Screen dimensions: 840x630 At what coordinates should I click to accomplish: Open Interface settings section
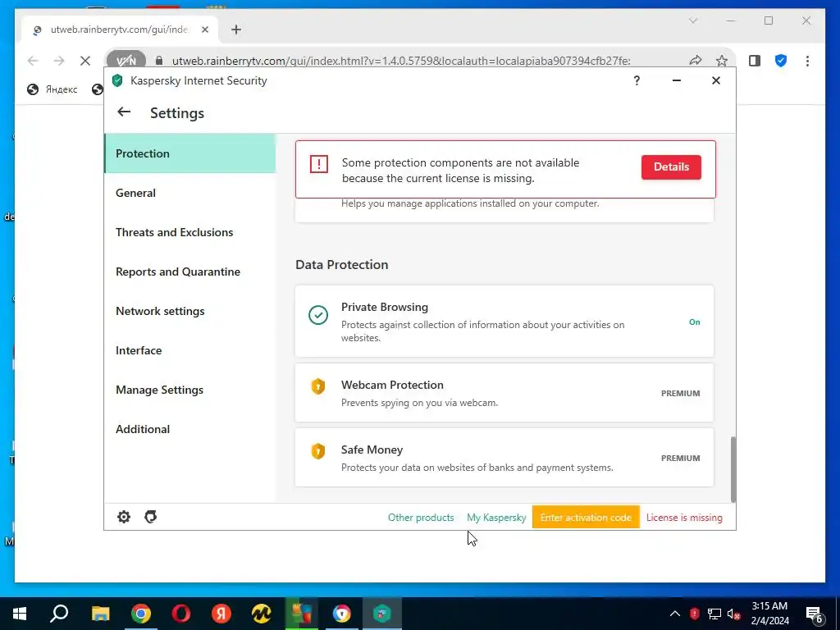[189, 350]
